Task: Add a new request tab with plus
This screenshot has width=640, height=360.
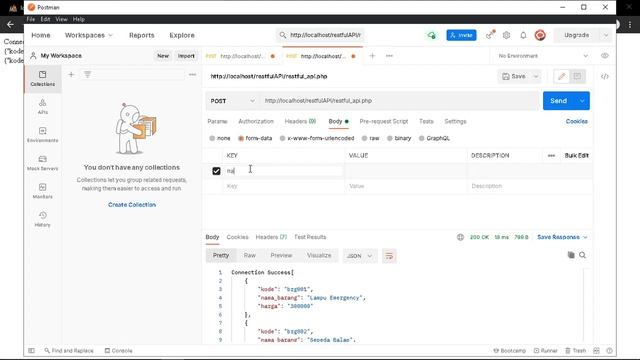Action: click(x=372, y=56)
